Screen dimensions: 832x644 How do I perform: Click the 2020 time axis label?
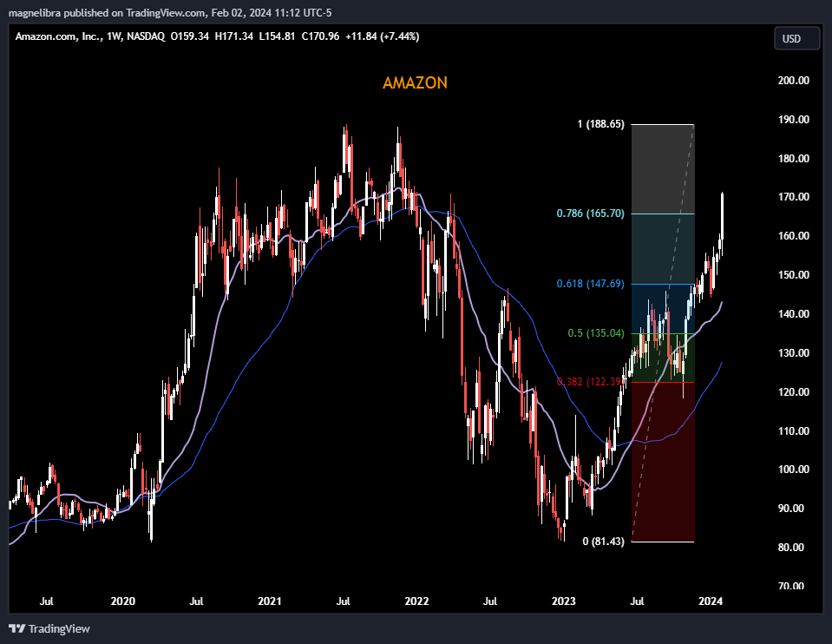point(122,601)
